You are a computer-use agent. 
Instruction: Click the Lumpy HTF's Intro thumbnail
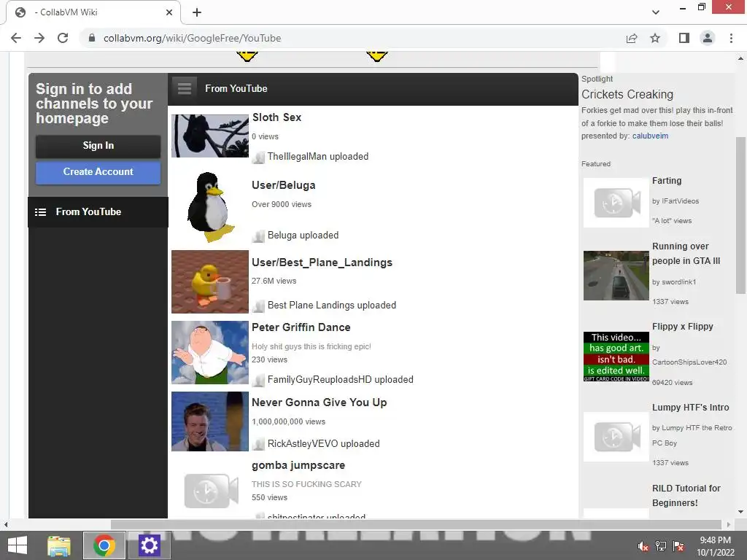[616, 437]
